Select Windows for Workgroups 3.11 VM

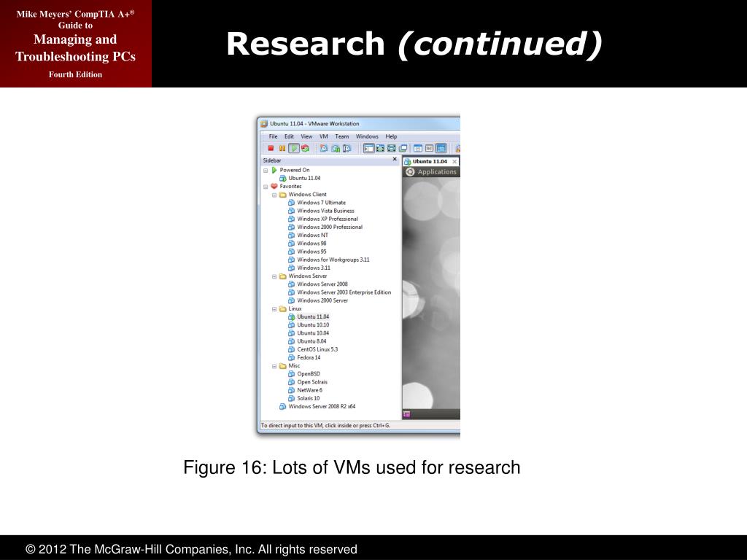(333, 260)
